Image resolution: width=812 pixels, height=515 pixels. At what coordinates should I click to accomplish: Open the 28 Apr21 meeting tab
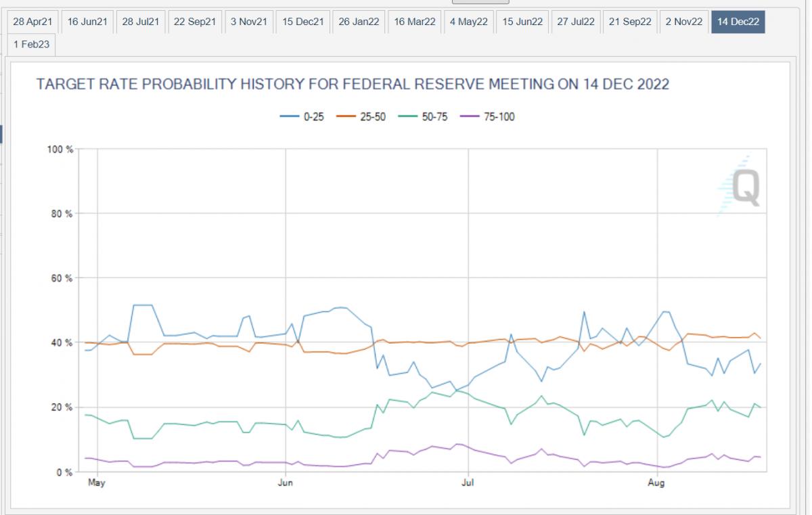[34, 22]
